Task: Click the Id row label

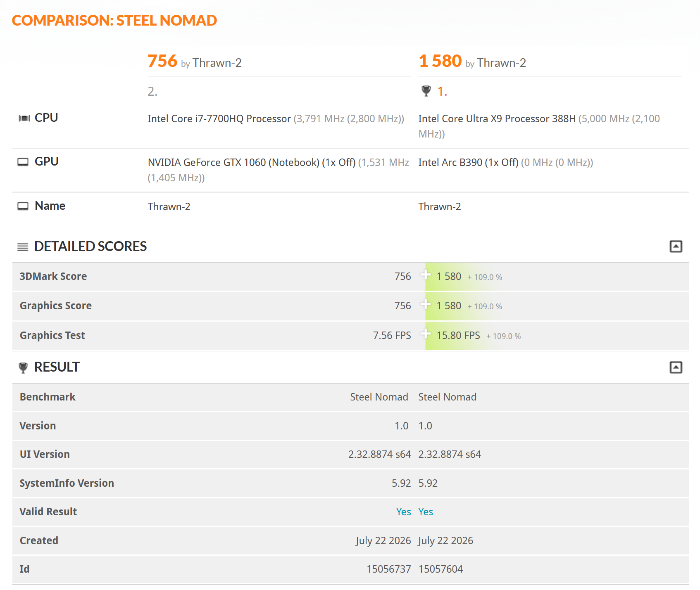Action: pos(24,569)
